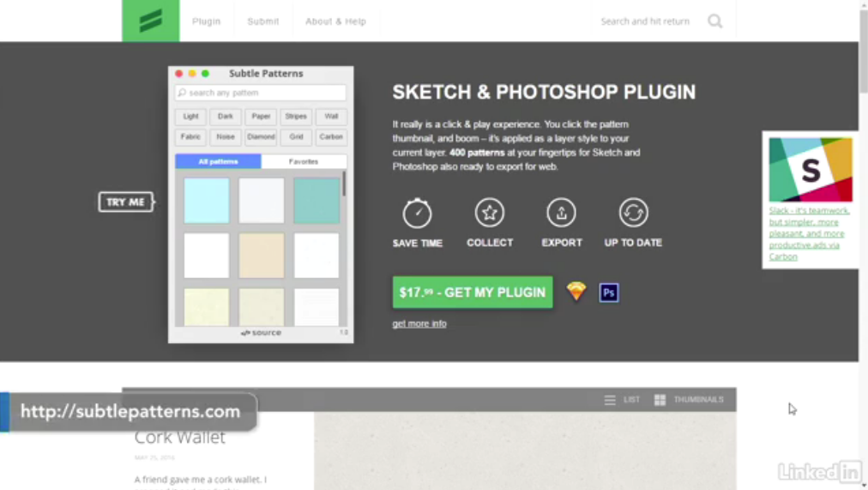The width and height of the screenshot is (868, 490).
Task: Click the Save Time stopwatch icon
Action: (x=418, y=213)
